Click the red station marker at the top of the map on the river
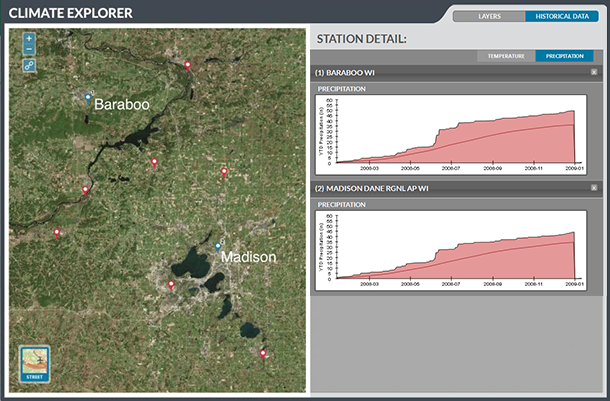 point(188,66)
